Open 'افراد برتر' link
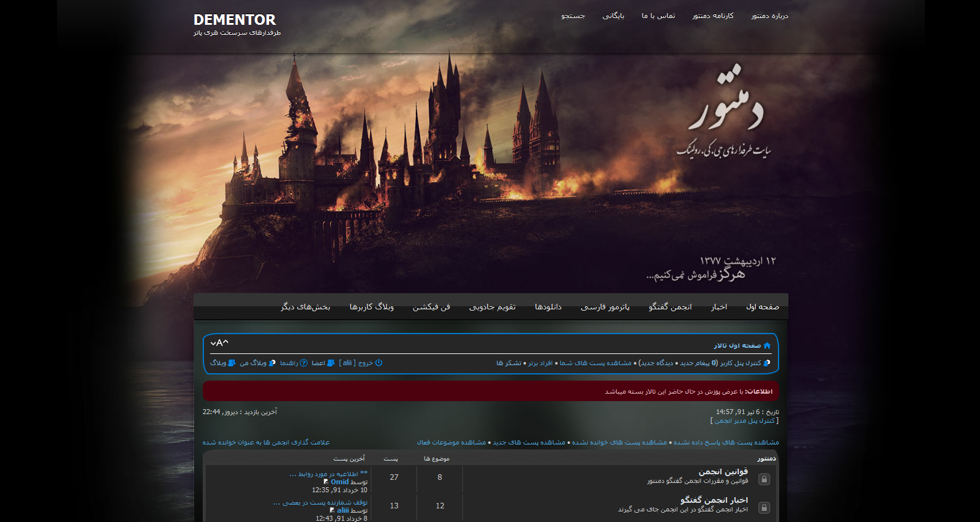The height and width of the screenshot is (522, 980). 540,363
